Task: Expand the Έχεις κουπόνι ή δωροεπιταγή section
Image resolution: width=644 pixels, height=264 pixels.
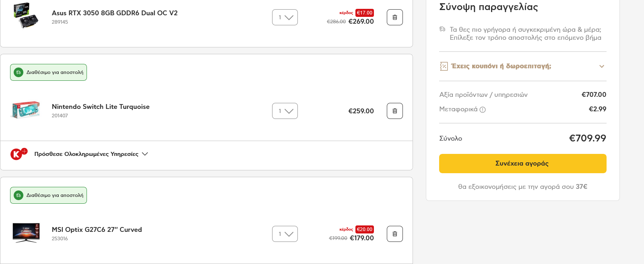Action: tap(522, 66)
